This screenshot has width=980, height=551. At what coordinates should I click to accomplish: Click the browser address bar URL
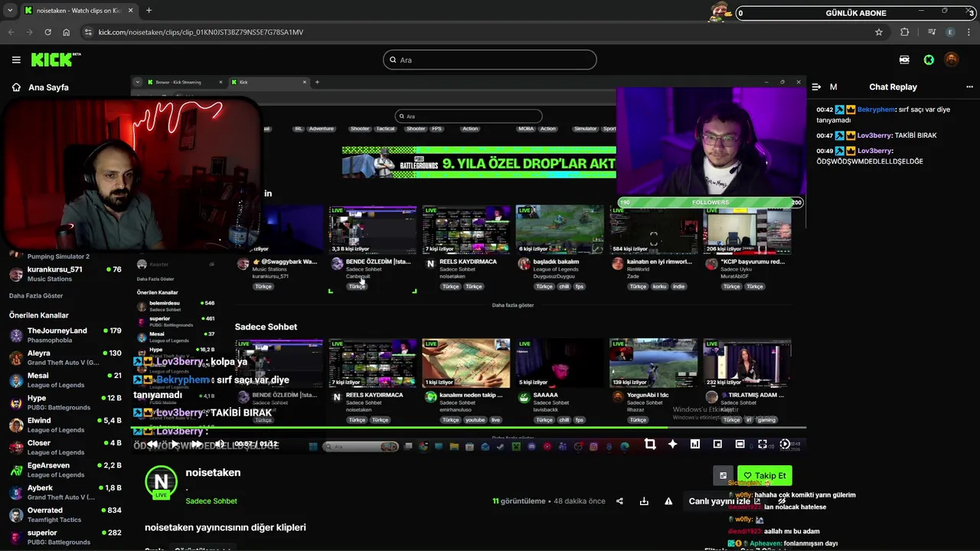[x=201, y=32]
